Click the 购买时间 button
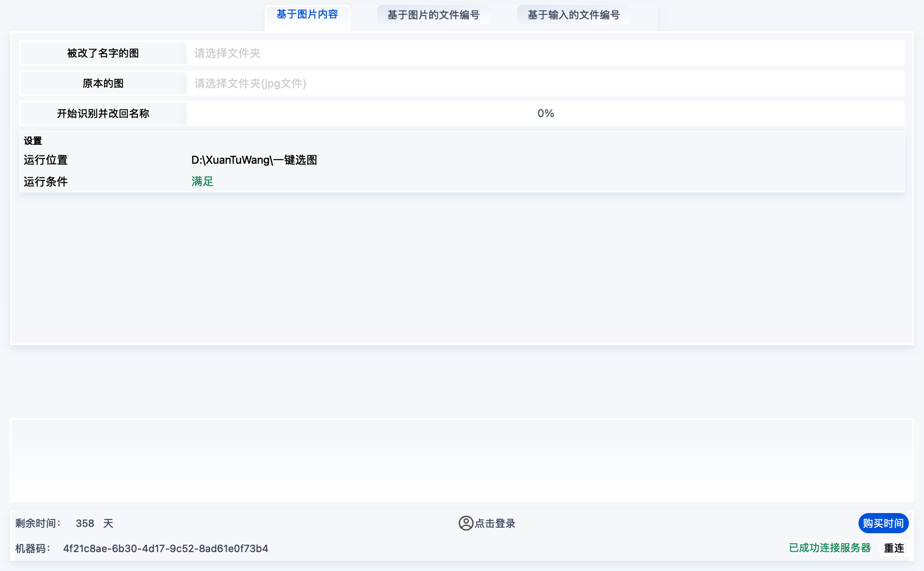The width and height of the screenshot is (924, 571). point(883,523)
